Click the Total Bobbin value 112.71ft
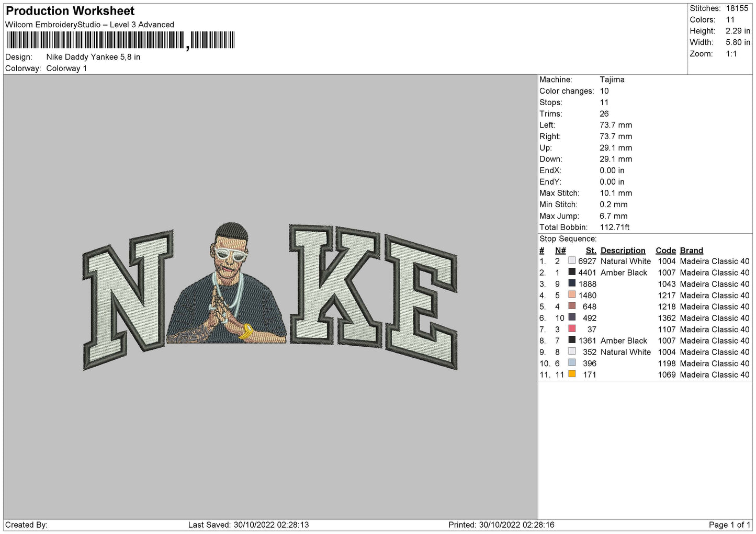The width and height of the screenshot is (756, 534). point(615,228)
